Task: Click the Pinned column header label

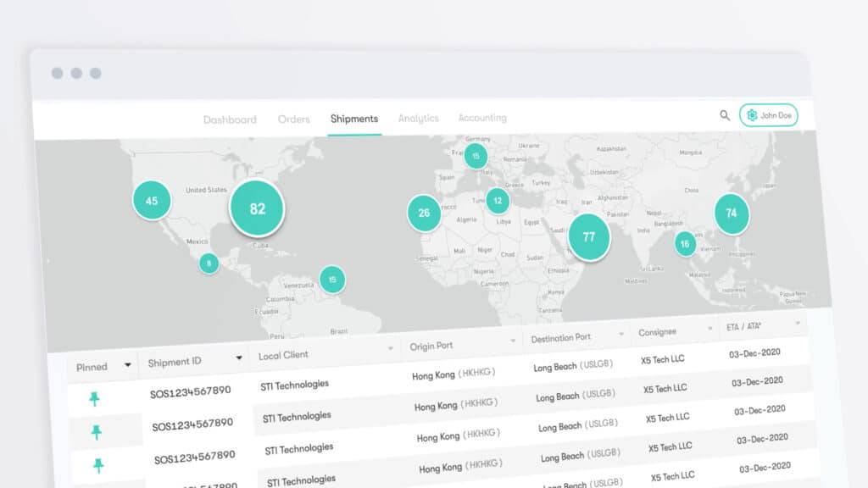Action: (92, 367)
